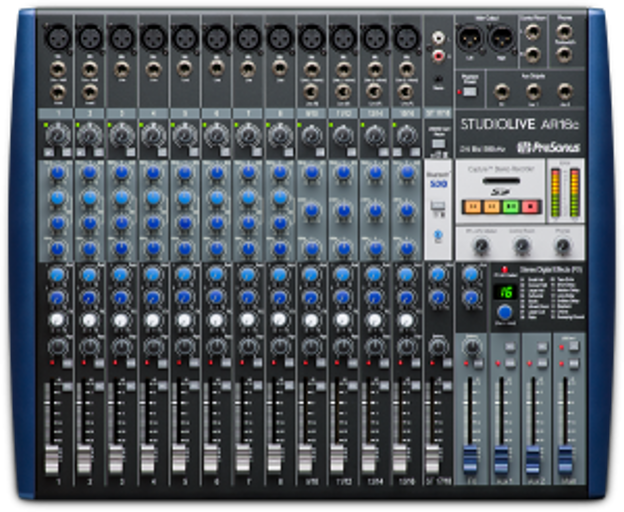The image size is (624, 512).
Task: Click the headphones jack in top-right corner
Action: point(565,30)
